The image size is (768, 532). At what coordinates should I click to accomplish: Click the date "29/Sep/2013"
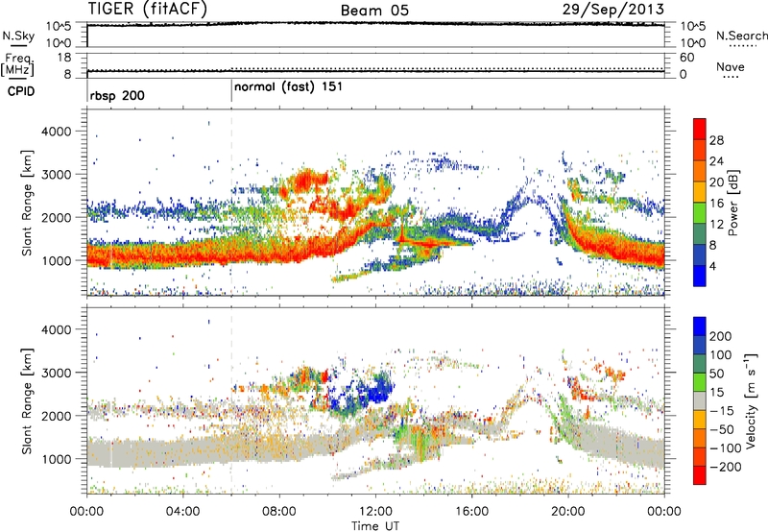(612, 10)
